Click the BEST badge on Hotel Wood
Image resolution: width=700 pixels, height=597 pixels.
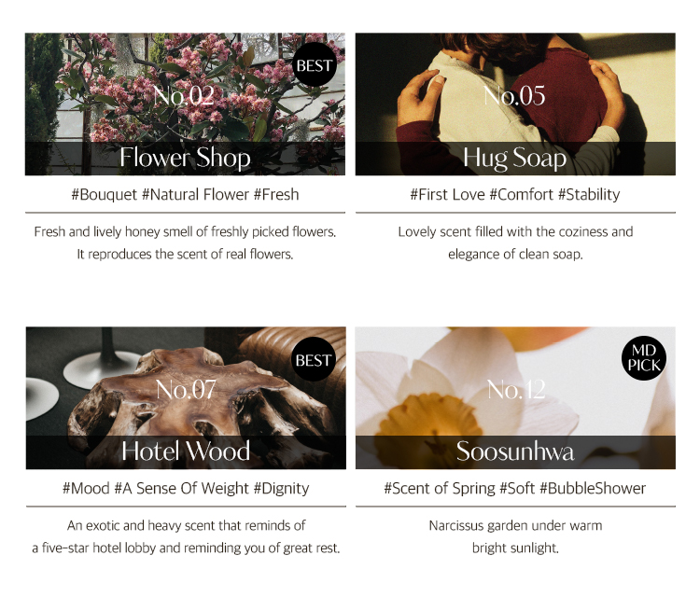click(314, 359)
